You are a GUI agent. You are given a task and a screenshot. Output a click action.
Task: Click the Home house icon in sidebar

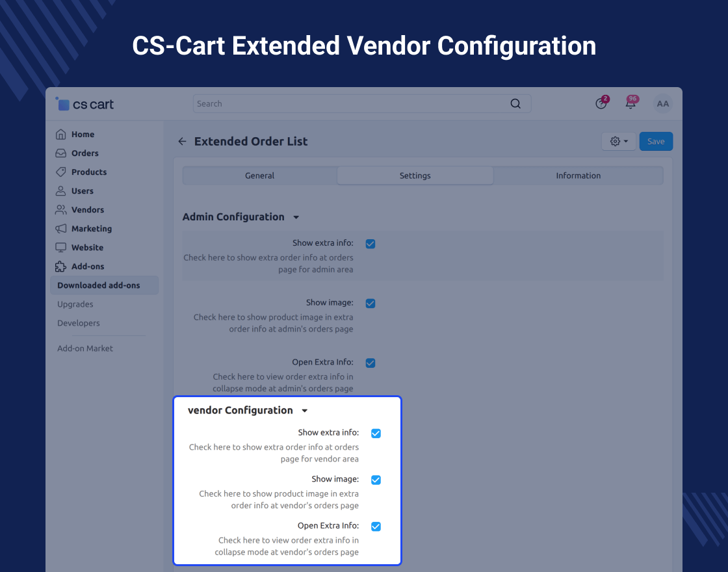61,134
